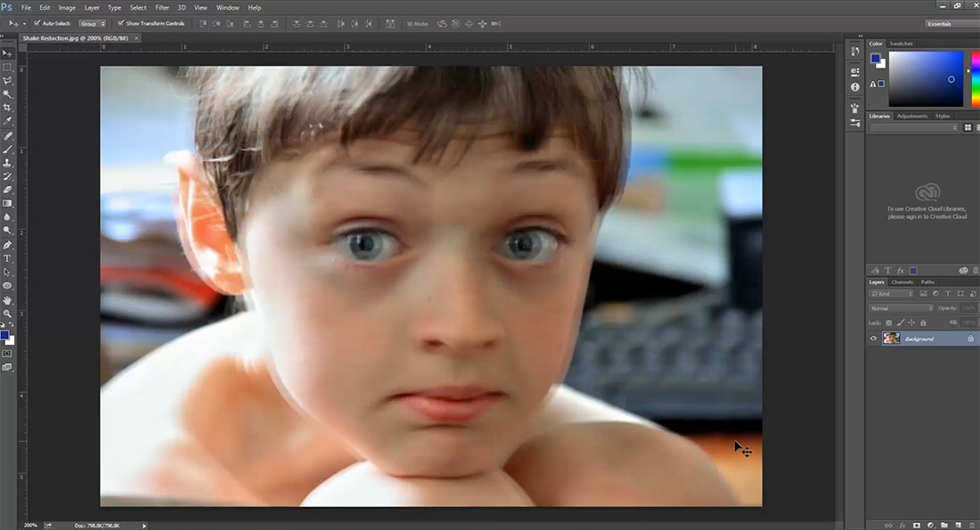Open the Image menu
This screenshot has width=980, height=530.
pyautogui.click(x=67, y=7)
